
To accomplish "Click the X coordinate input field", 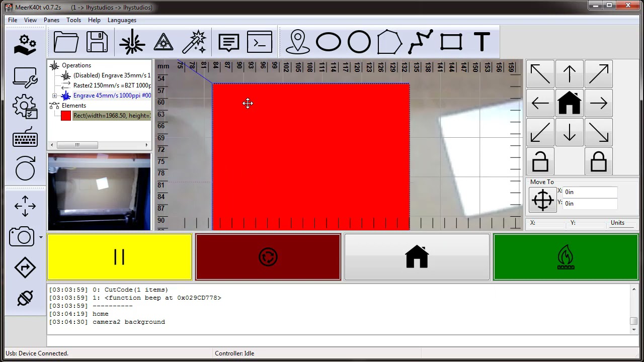I will [590, 192].
